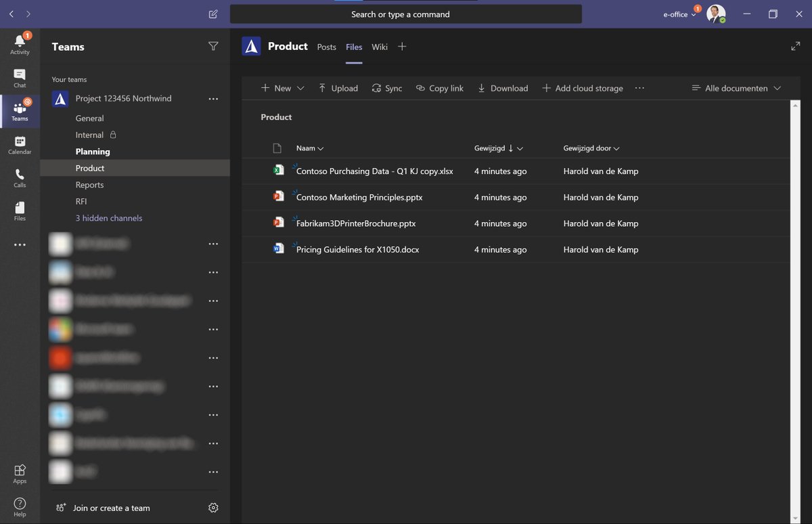Expand 3 hidden channels
Image resolution: width=812 pixels, height=524 pixels.
tap(109, 218)
